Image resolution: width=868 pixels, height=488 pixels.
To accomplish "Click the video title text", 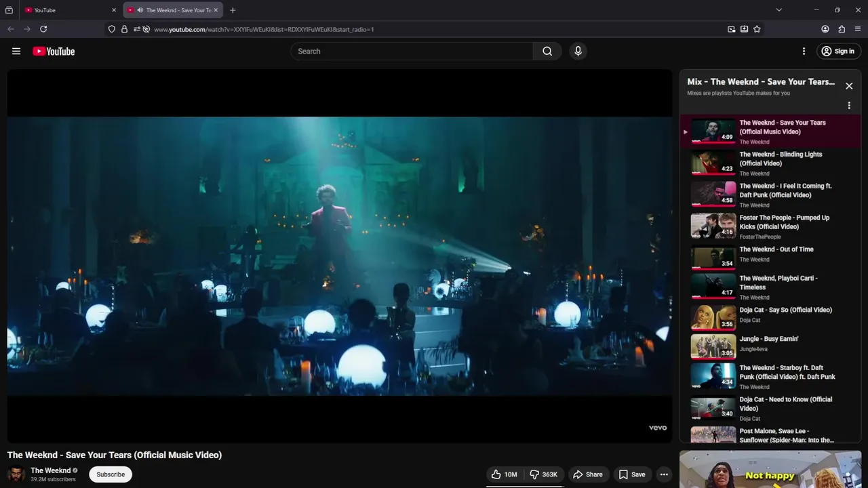I will [115, 455].
